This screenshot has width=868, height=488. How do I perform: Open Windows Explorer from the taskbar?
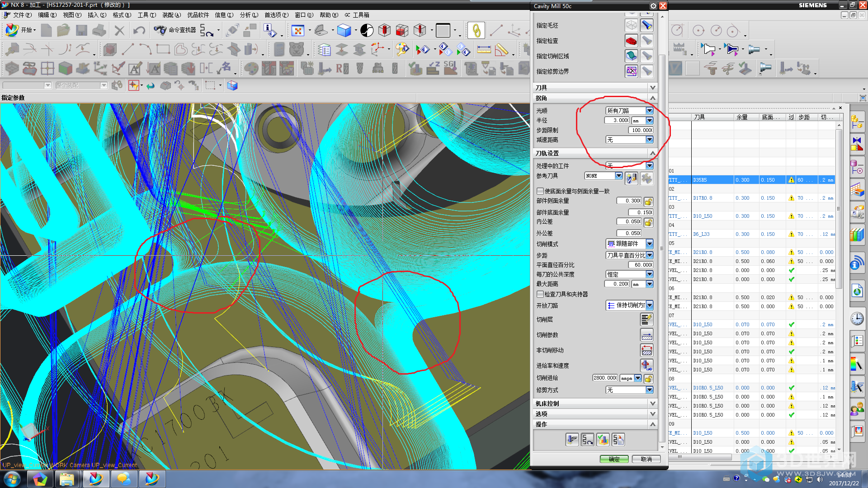click(x=67, y=479)
